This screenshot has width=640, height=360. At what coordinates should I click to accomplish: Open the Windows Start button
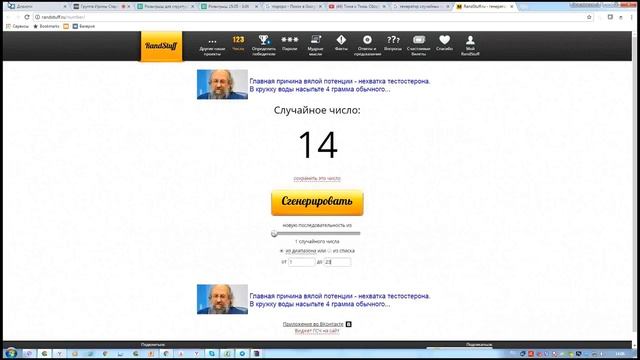11,353
